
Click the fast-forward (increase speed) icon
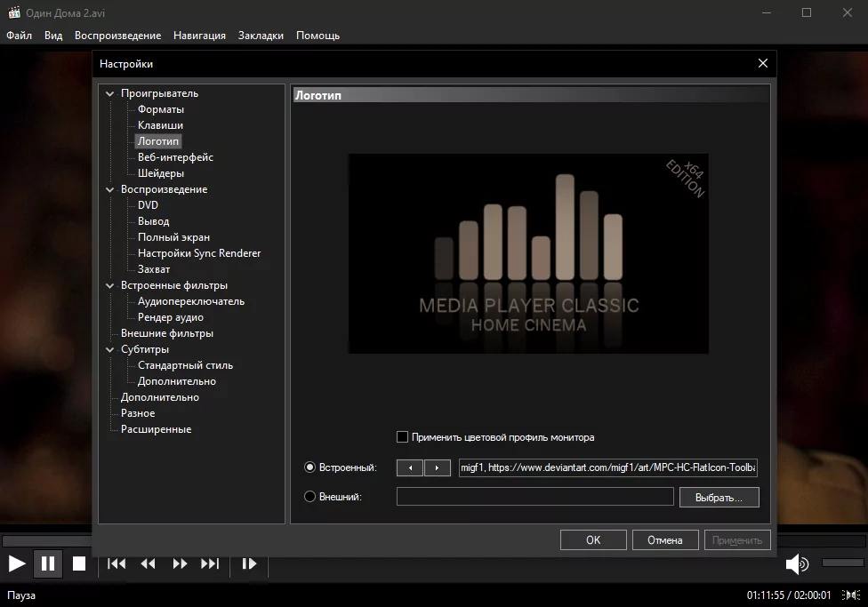[x=180, y=563]
